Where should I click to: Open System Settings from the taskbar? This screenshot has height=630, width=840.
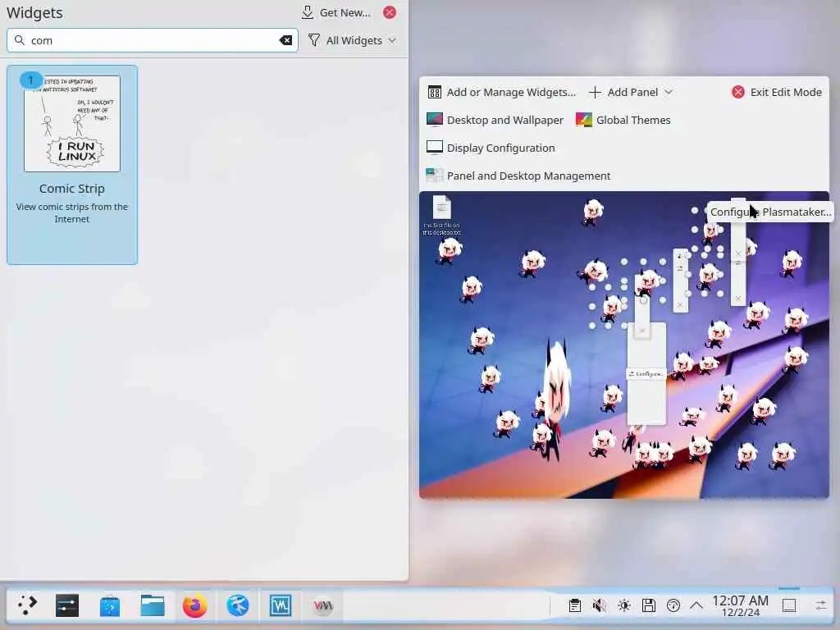(67, 606)
